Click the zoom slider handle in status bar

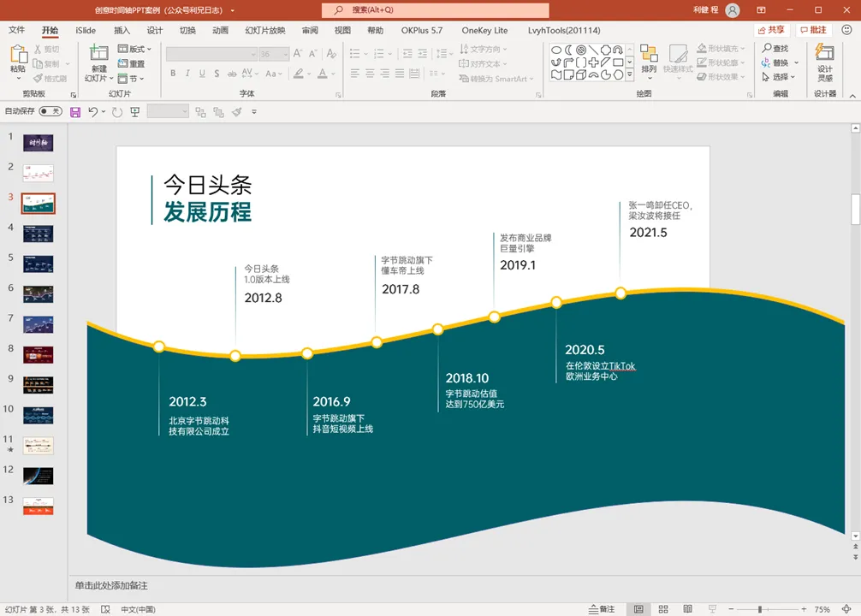click(760, 609)
